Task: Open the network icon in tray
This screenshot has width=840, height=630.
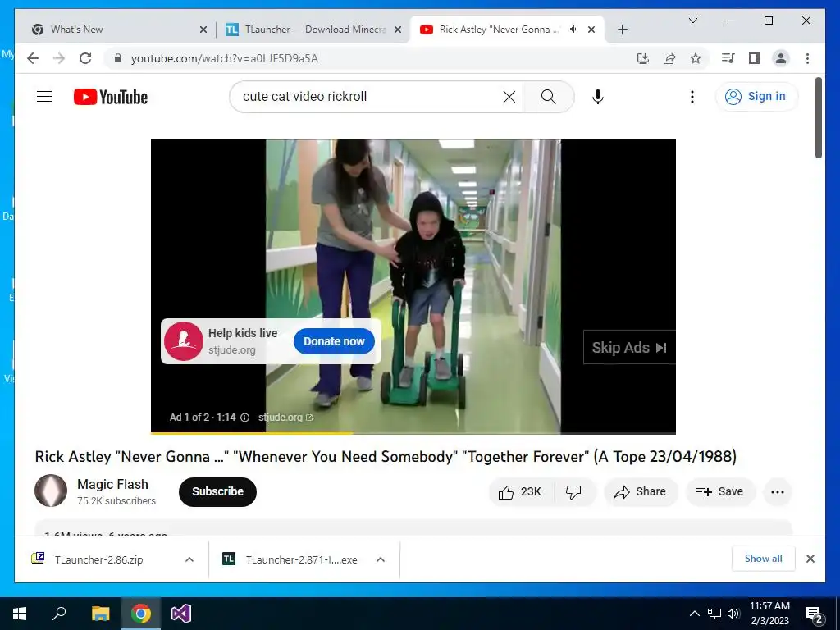Action: 714,614
